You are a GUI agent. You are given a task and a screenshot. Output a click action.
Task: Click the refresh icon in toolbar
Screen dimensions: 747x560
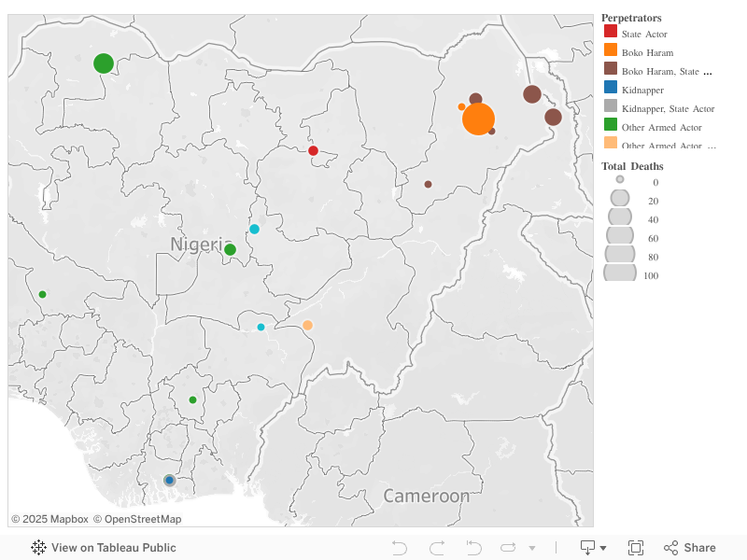[508, 548]
